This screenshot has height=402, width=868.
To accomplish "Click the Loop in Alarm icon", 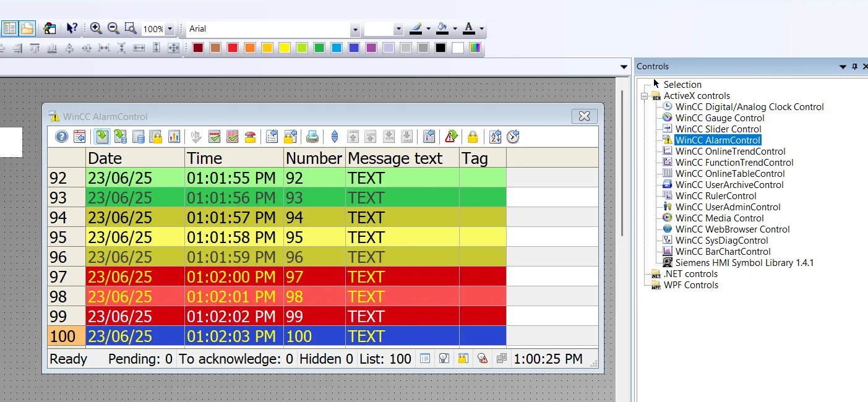I will [x=451, y=137].
